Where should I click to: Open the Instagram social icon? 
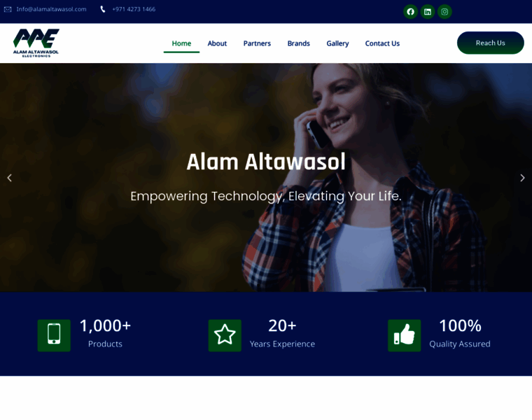(444, 12)
